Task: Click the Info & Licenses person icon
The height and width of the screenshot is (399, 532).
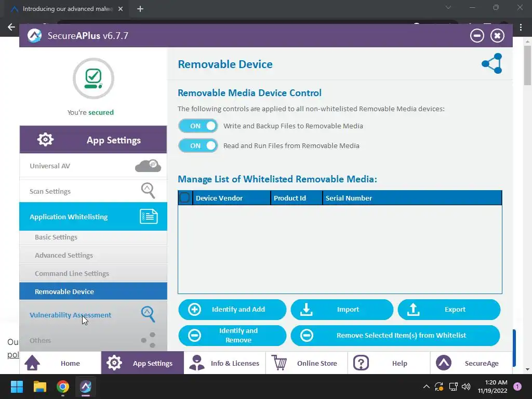Action: [197, 363]
